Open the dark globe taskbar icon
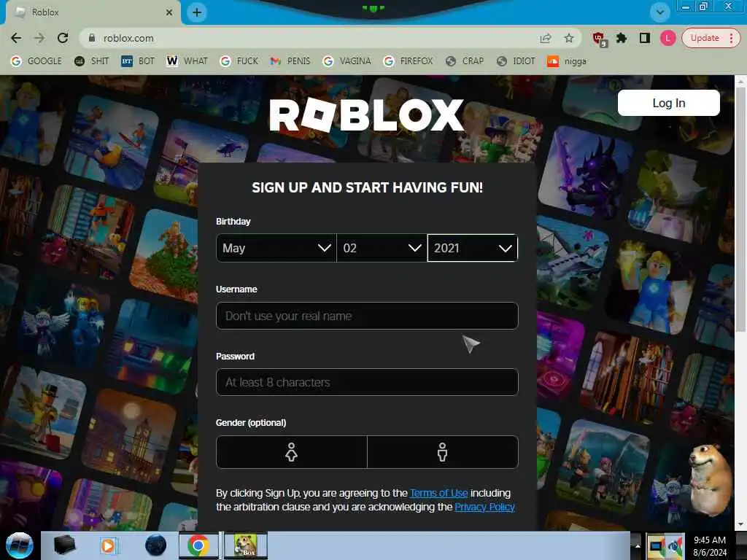 click(x=156, y=545)
